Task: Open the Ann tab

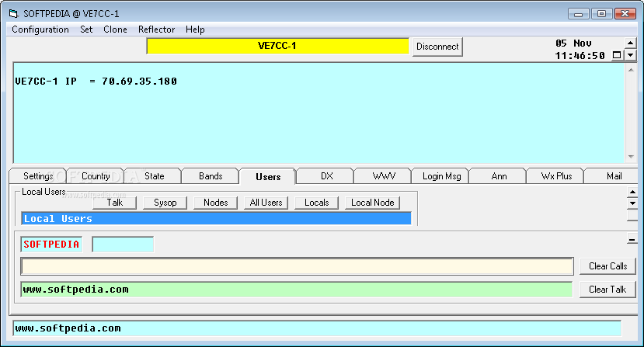Action: [x=499, y=176]
